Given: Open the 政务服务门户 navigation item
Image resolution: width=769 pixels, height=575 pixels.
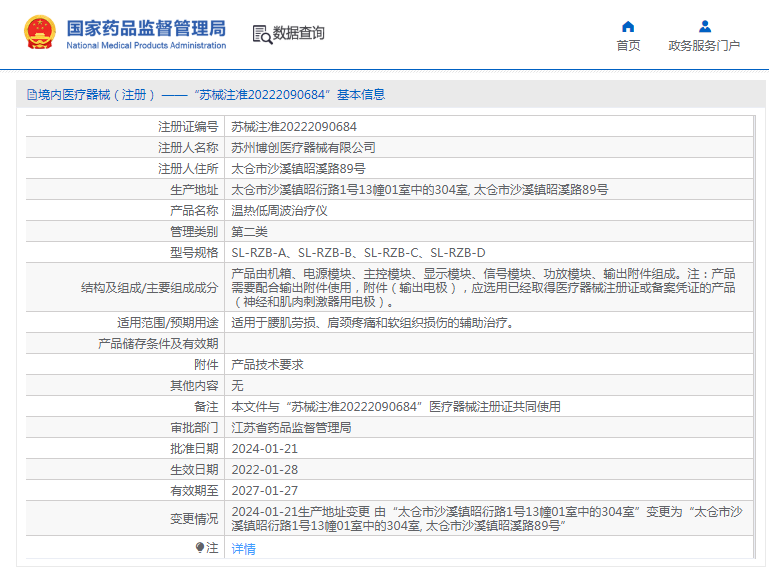Looking at the screenshot, I should [x=704, y=46].
